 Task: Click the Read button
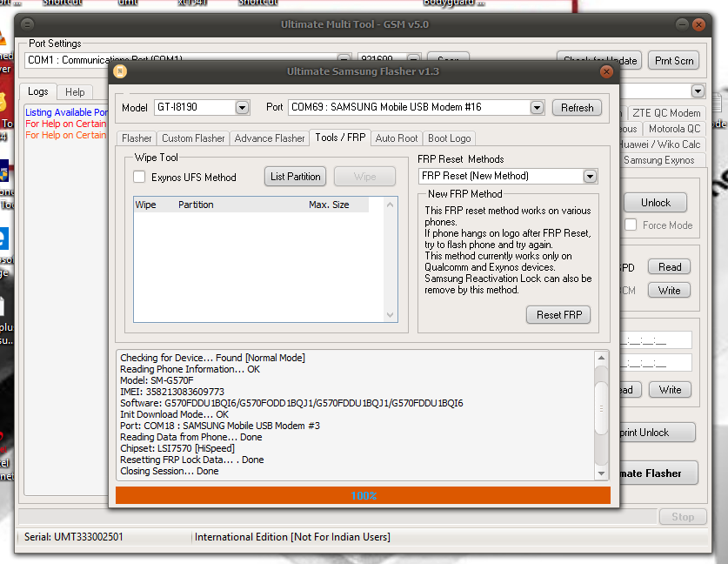point(670,267)
